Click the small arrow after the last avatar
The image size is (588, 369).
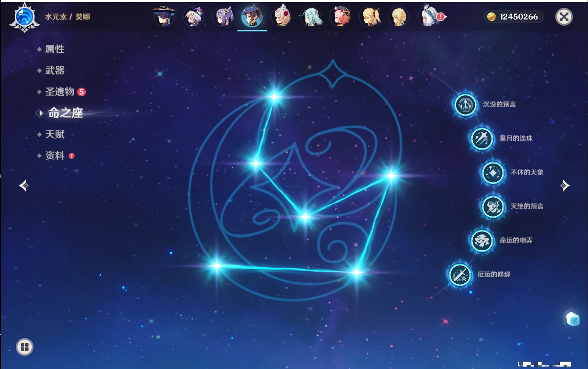pos(445,17)
